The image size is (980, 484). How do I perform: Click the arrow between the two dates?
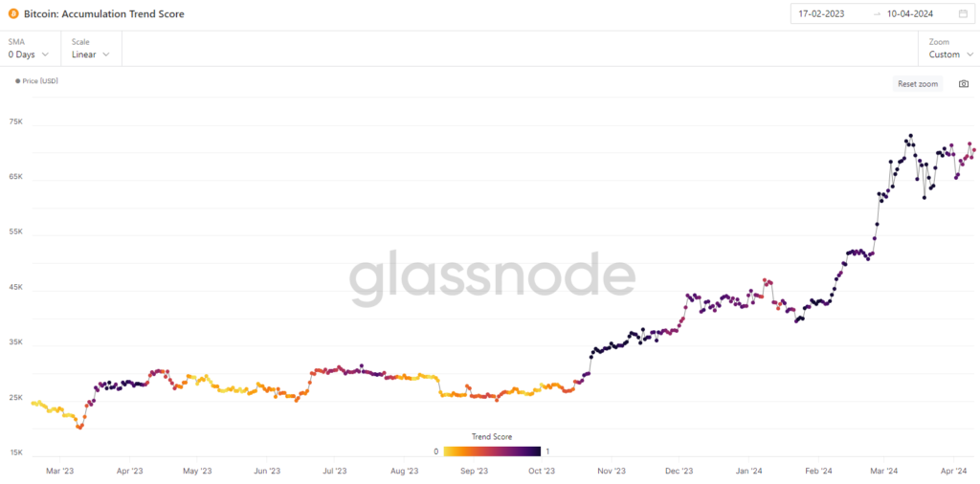point(878,13)
